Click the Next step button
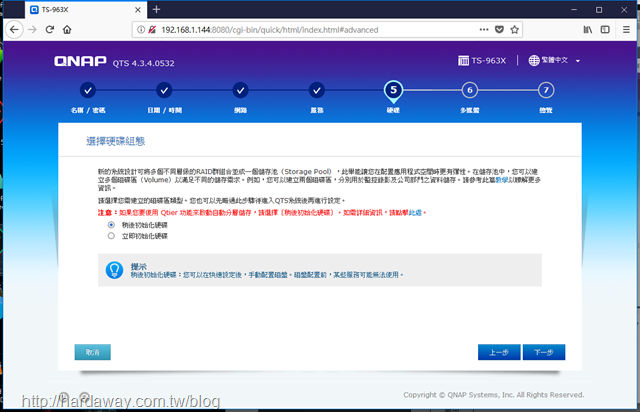640x412 pixels. point(544,352)
